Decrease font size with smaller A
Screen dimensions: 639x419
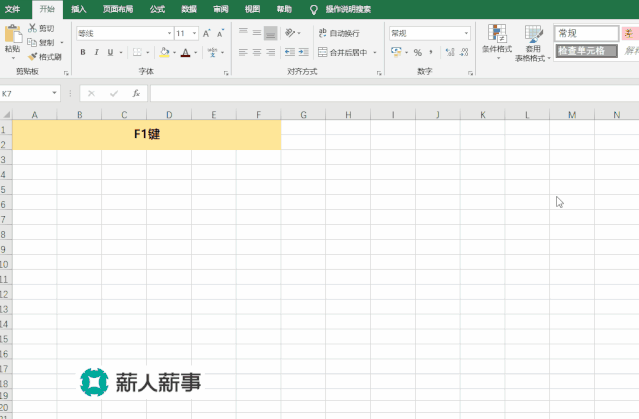220,33
